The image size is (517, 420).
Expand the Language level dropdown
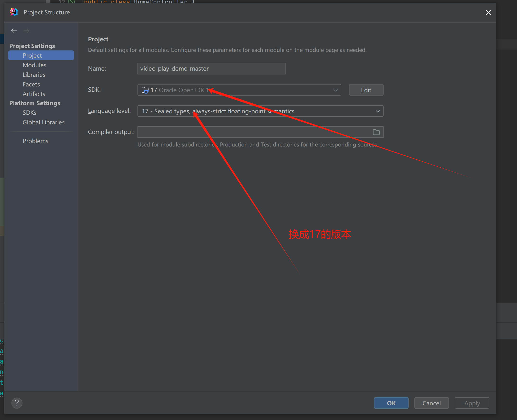click(378, 111)
